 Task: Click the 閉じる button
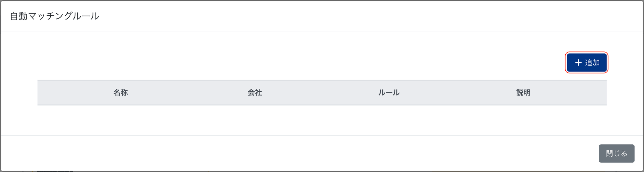[616, 153]
